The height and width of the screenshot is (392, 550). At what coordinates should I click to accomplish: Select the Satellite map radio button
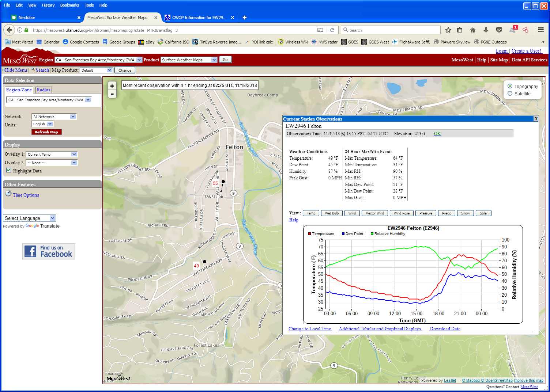[x=510, y=94]
